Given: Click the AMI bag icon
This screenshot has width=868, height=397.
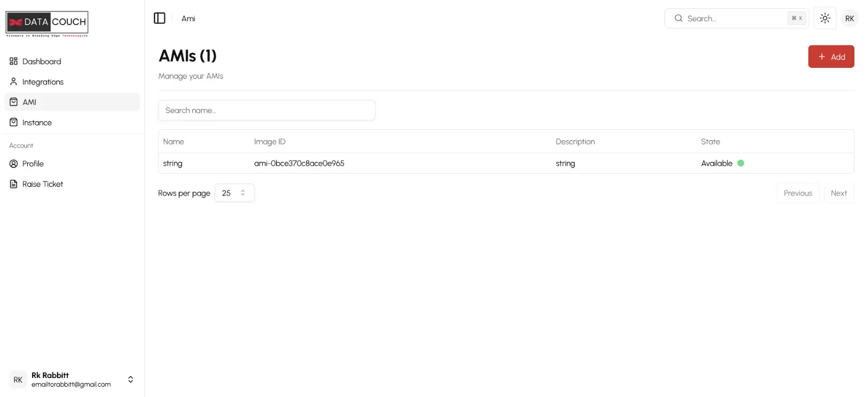Looking at the screenshot, I should [14, 102].
